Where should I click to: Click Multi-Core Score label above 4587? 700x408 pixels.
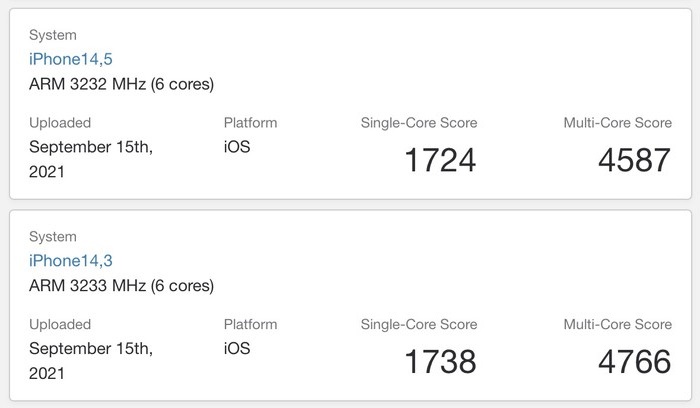(617, 123)
